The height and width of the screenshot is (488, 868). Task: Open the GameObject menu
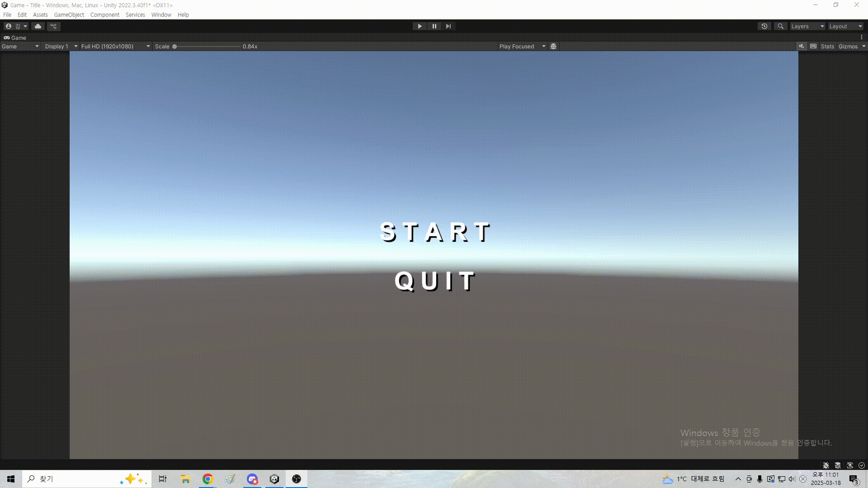tap(69, 14)
